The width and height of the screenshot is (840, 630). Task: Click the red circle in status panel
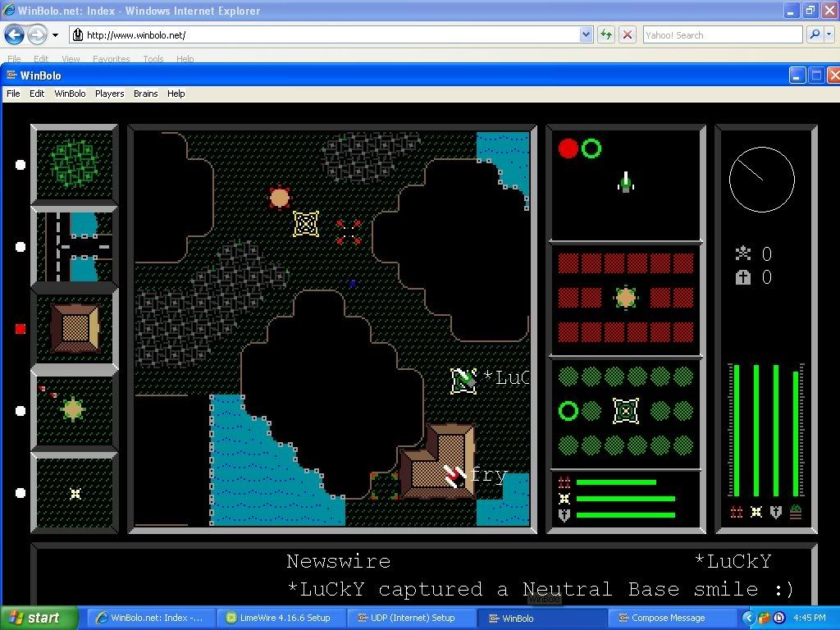568,148
